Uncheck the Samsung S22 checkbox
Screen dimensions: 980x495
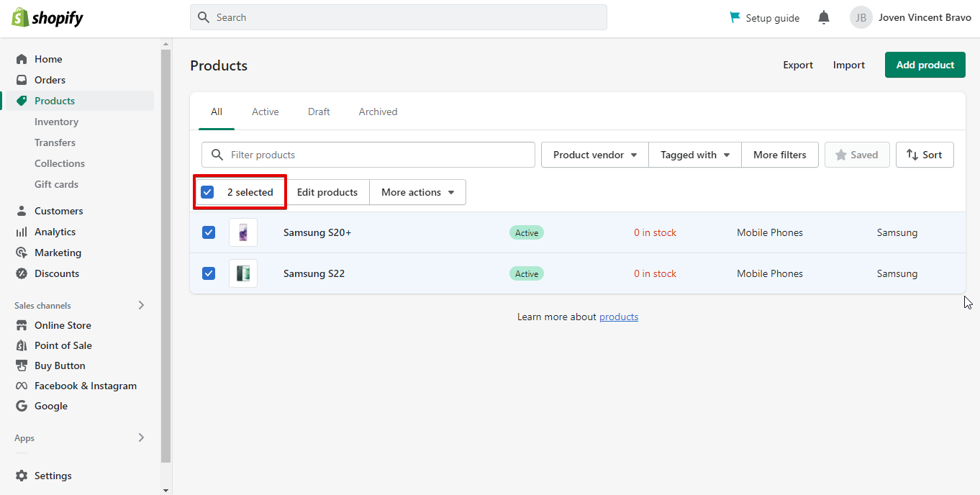pyautogui.click(x=209, y=273)
